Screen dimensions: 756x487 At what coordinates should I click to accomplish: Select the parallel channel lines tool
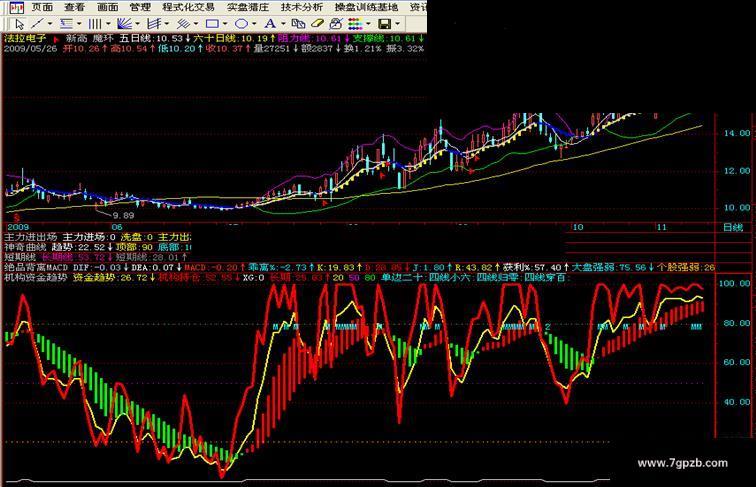tap(154, 24)
